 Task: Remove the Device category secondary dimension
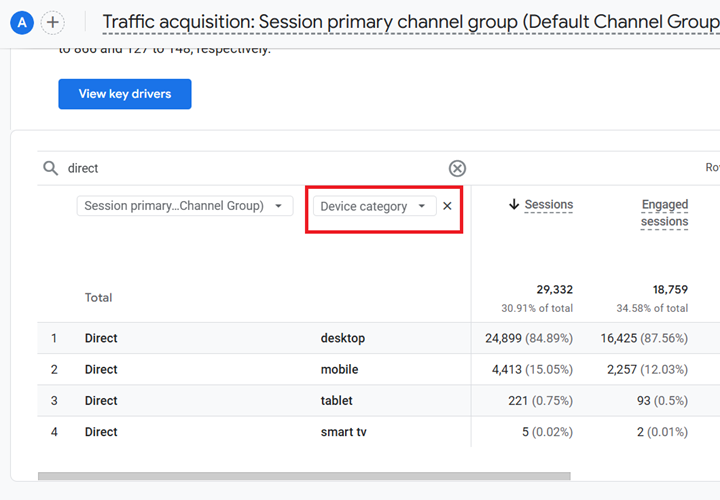[x=447, y=206]
